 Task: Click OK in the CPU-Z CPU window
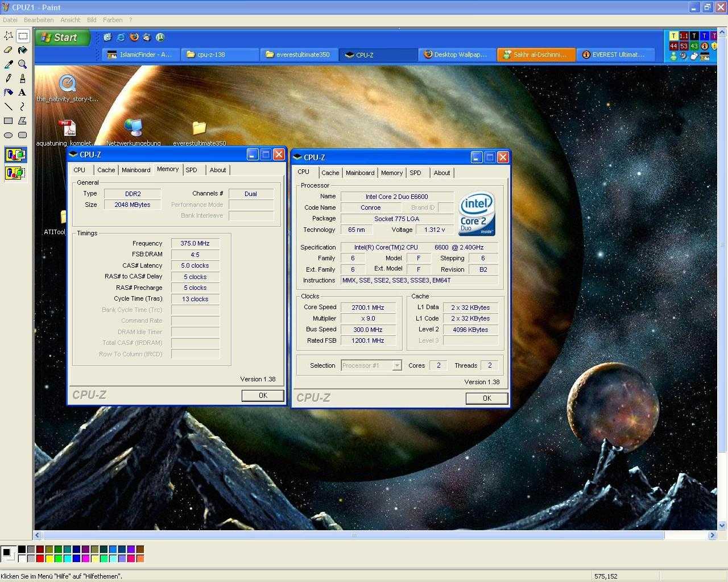pos(487,398)
